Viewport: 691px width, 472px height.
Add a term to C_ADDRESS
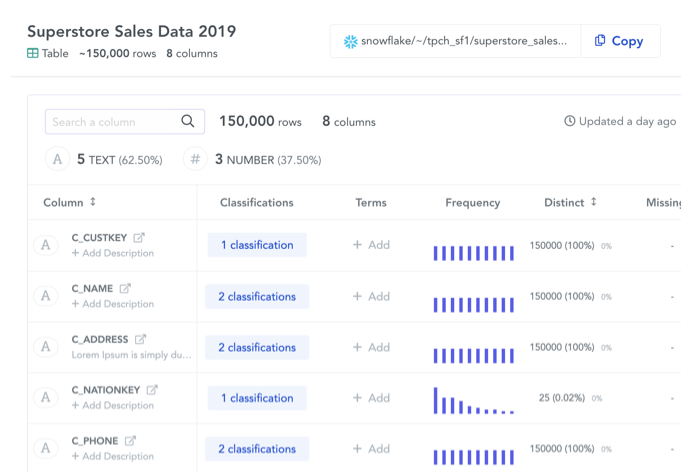coord(372,347)
